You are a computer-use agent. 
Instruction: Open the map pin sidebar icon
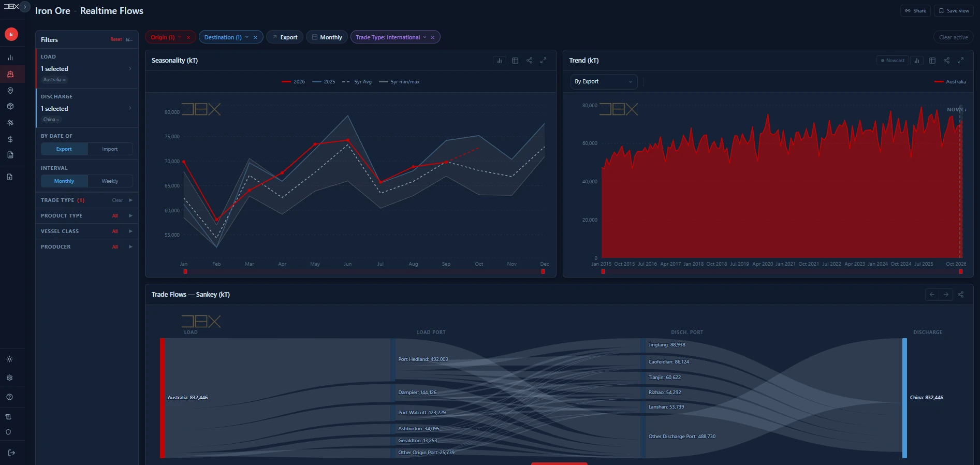(x=10, y=91)
